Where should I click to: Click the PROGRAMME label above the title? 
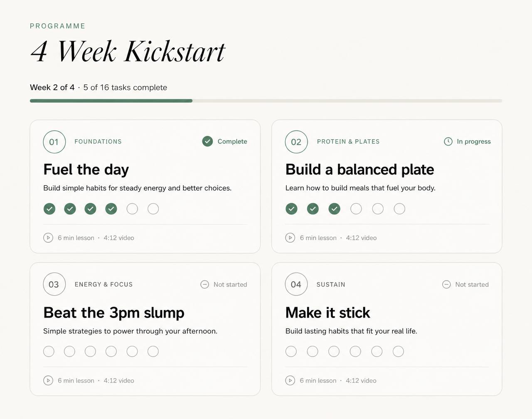coord(58,26)
